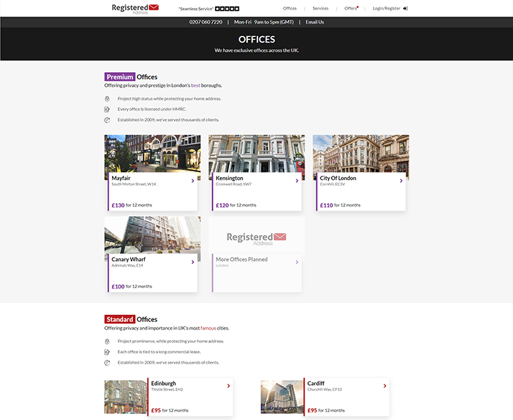Image resolution: width=513 pixels, height=420 pixels.
Task: Click the City Of London chevron arrow
Action: [x=401, y=181]
